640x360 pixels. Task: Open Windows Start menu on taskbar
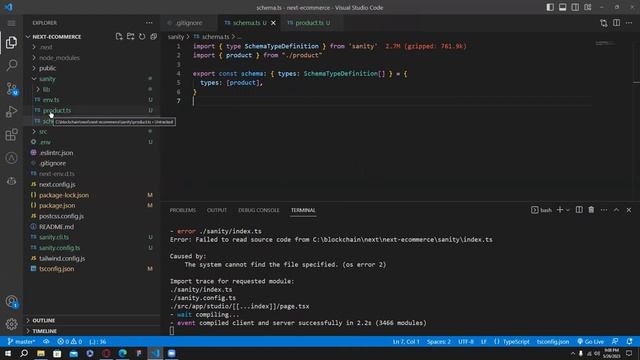8,353
